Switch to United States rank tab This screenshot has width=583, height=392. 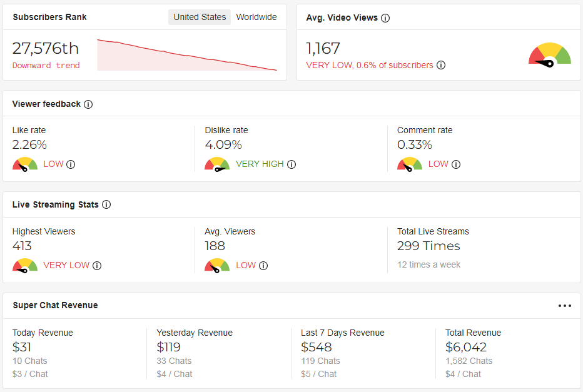(x=200, y=17)
